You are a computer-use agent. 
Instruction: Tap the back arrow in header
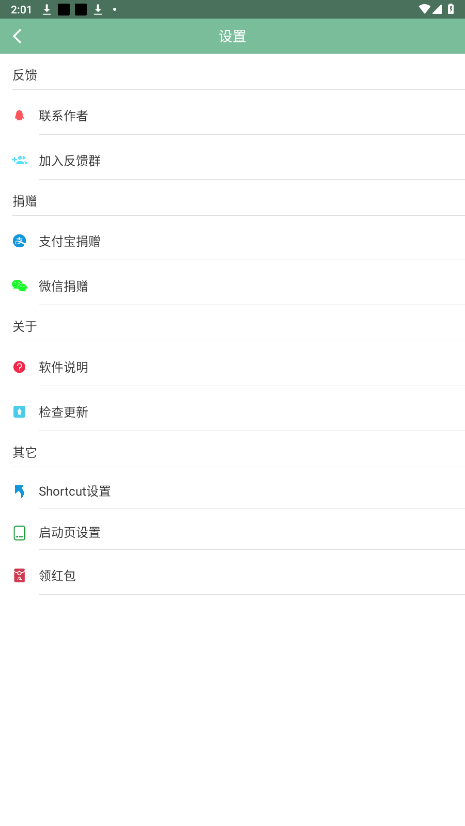pos(17,36)
